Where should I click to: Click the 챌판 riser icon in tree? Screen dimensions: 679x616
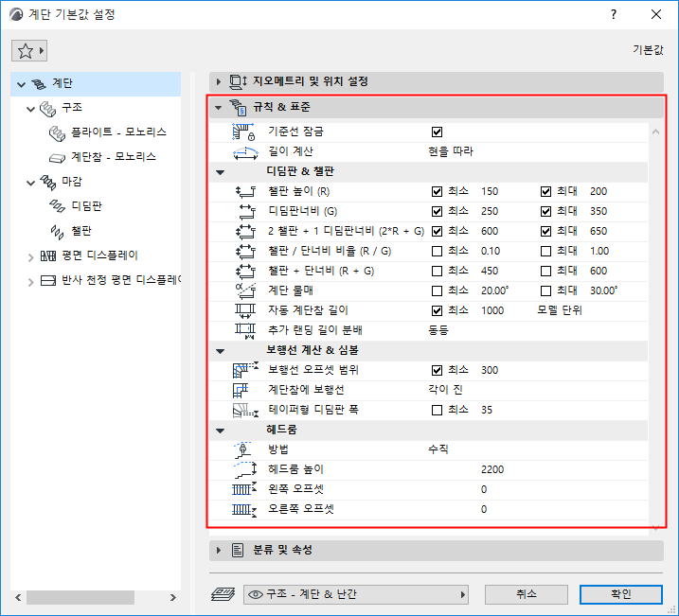click(57, 232)
